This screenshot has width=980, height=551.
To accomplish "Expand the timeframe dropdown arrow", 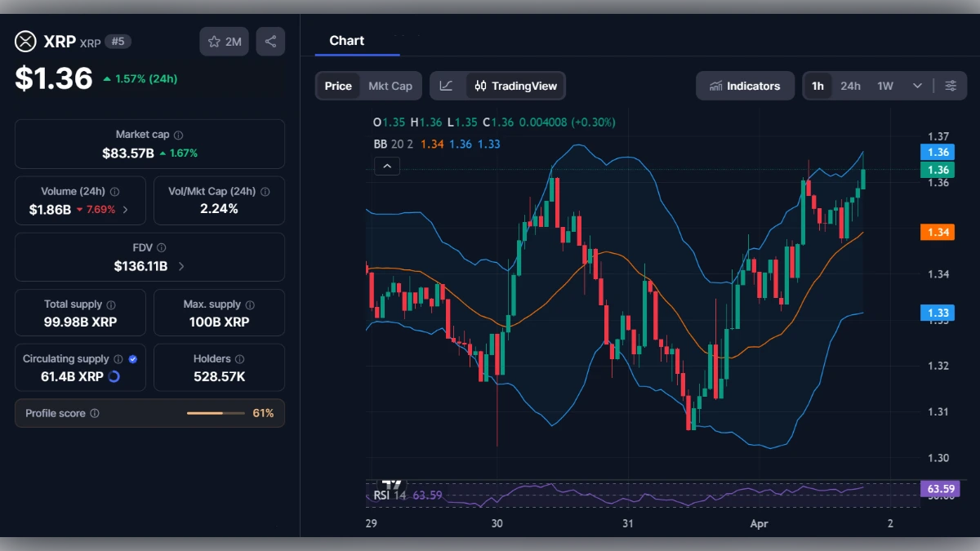I will click(916, 85).
